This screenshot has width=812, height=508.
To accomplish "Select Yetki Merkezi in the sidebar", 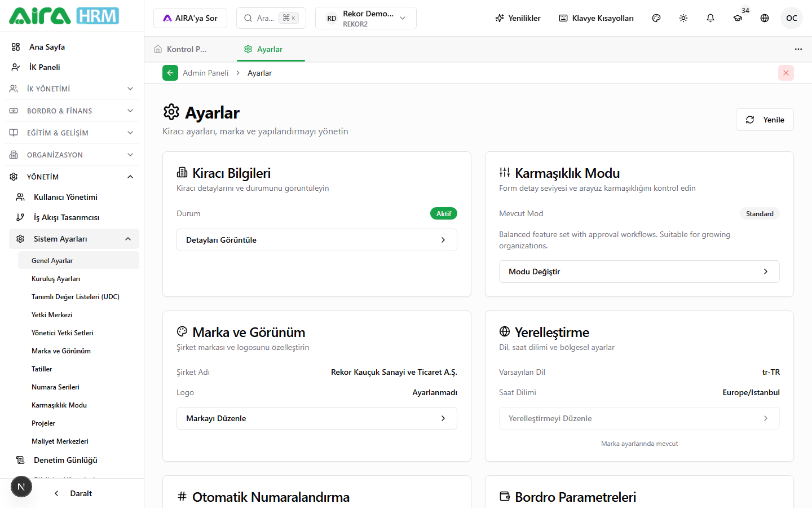I will coord(52,315).
